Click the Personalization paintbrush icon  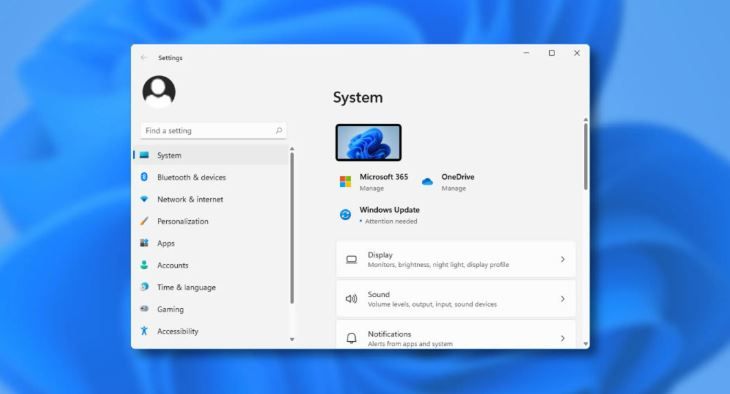[144, 221]
